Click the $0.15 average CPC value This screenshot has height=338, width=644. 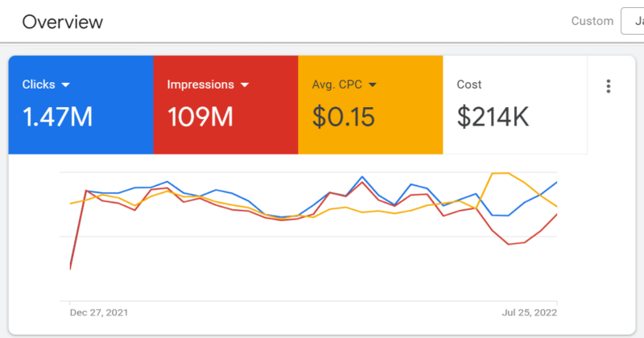coord(344,117)
